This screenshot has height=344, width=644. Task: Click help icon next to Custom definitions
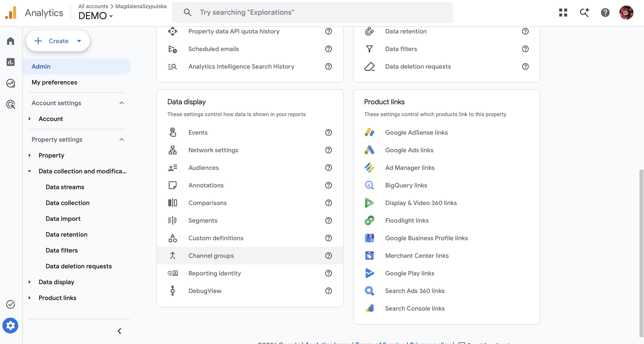pyautogui.click(x=329, y=238)
